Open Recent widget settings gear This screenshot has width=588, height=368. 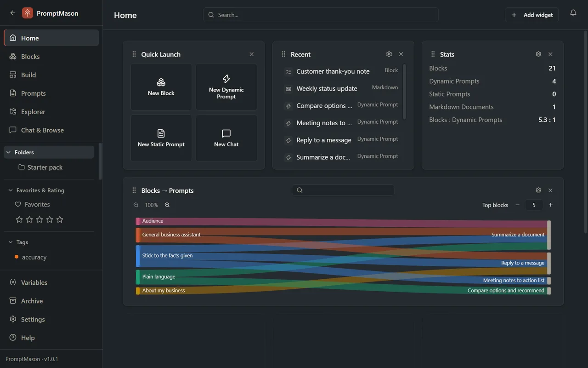(x=389, y=54)
